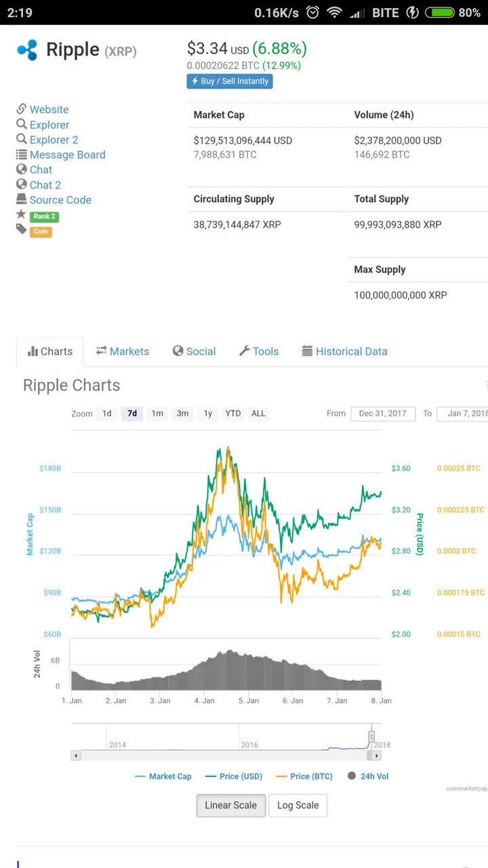Set chart zoom to 1y
This screenshot has height=868, width=488.
coord(208,413)
